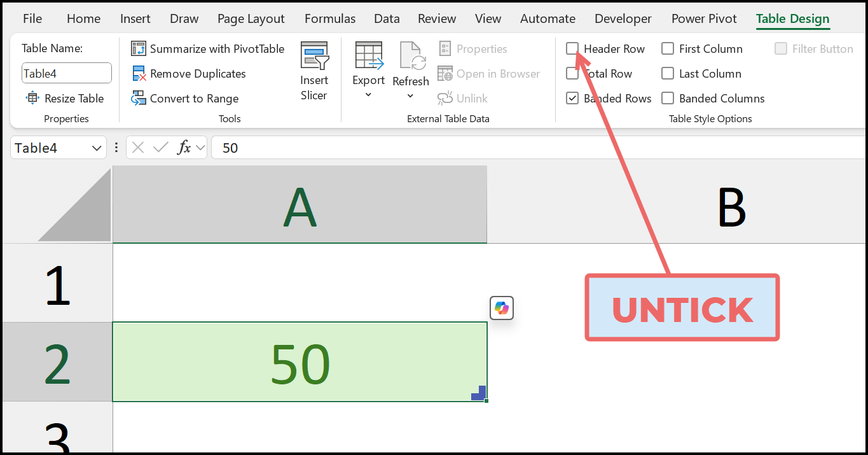Screen dimensions: 868x455
Task: Open the File menu
Action: tap(32, 18)
